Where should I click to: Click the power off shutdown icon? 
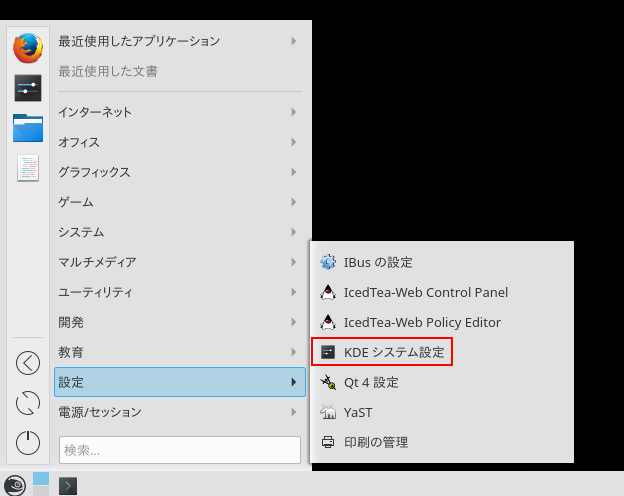click(x=28, y=442)
